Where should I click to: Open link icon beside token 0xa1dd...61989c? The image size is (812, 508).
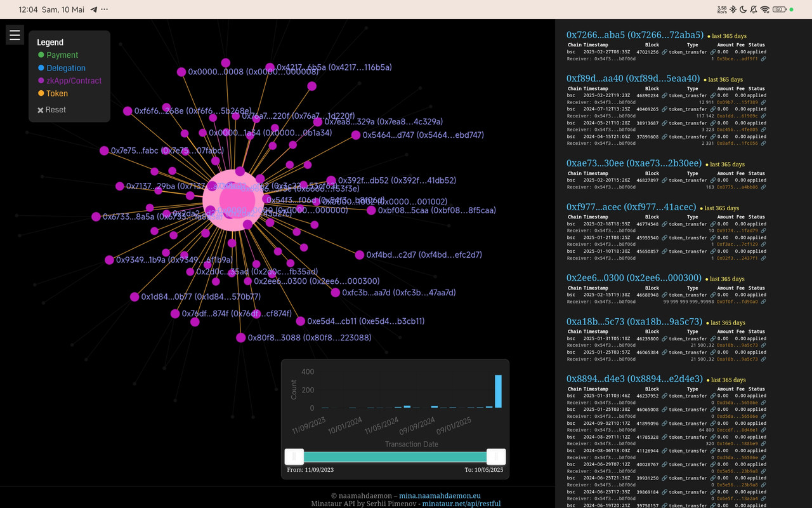[x=763, y=116]
